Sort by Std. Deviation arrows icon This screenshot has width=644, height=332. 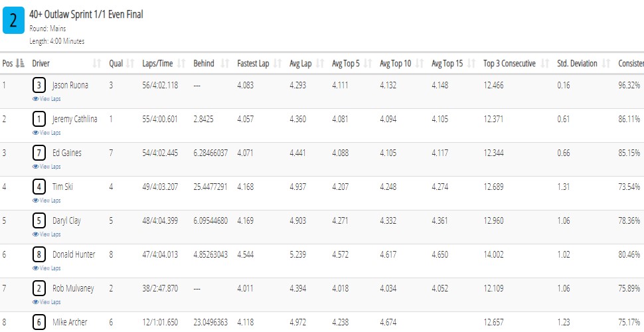click(x=605, y=64)
